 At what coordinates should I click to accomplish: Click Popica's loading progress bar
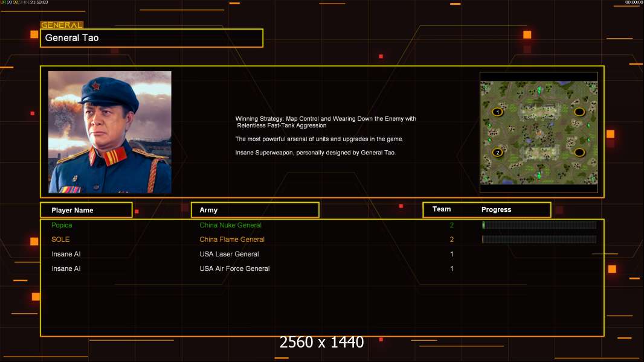pos(539,224)
